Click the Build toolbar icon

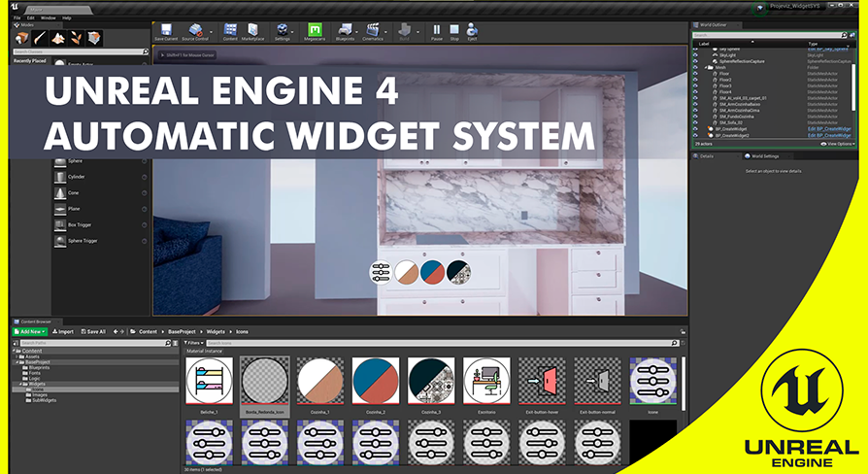point(405,31)
